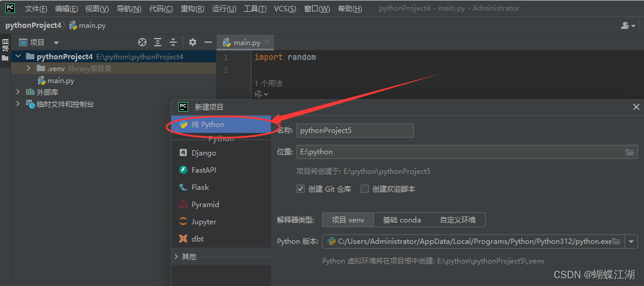Select Django project type

pos(221,152)
